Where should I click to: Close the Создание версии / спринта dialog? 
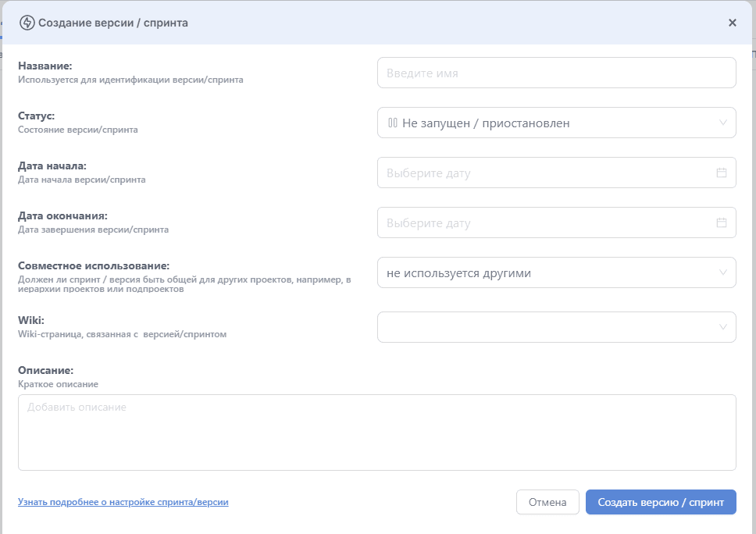[733, 23]
